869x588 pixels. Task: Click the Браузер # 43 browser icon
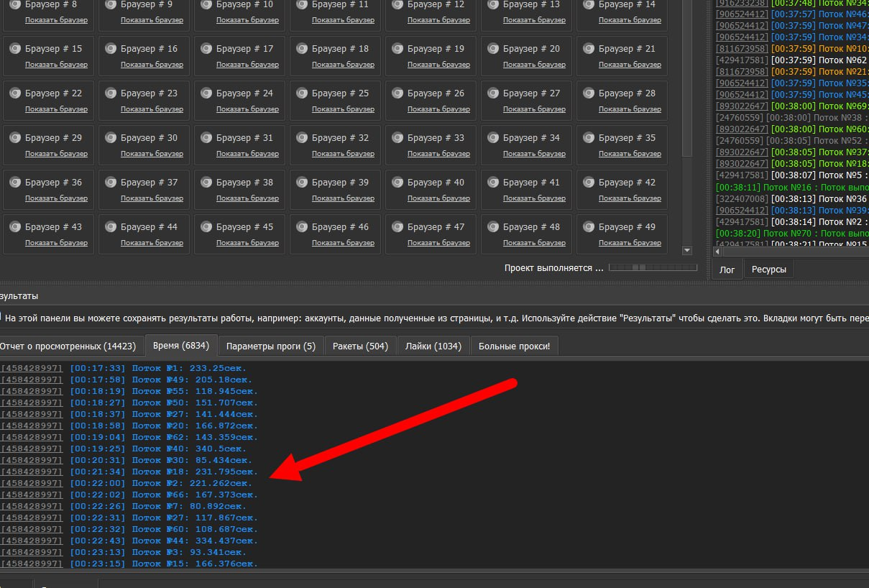click(14, 227)
